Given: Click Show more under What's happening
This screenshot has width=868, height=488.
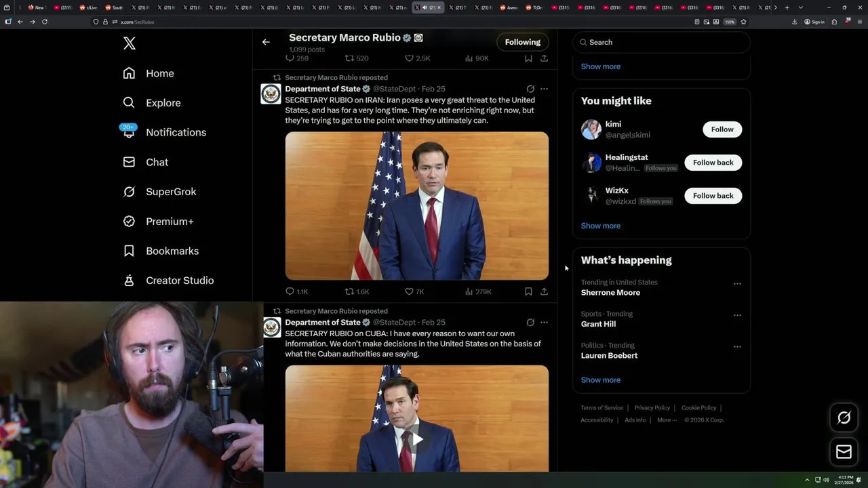Looking at the screenshot, I should (600, 380).
